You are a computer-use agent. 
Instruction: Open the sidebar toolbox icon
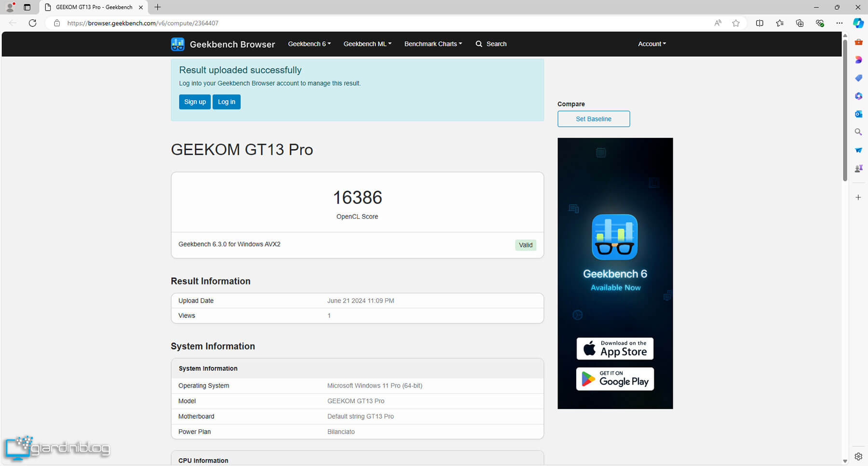[x=858, y=42]
